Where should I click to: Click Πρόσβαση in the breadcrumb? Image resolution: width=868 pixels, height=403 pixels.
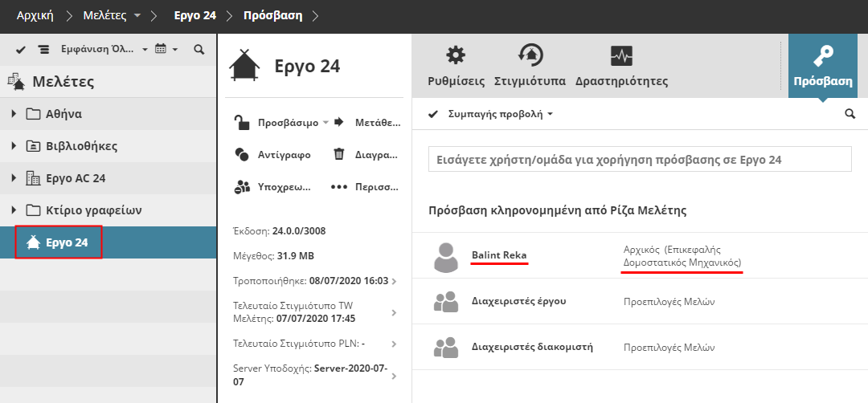point(273,15)
